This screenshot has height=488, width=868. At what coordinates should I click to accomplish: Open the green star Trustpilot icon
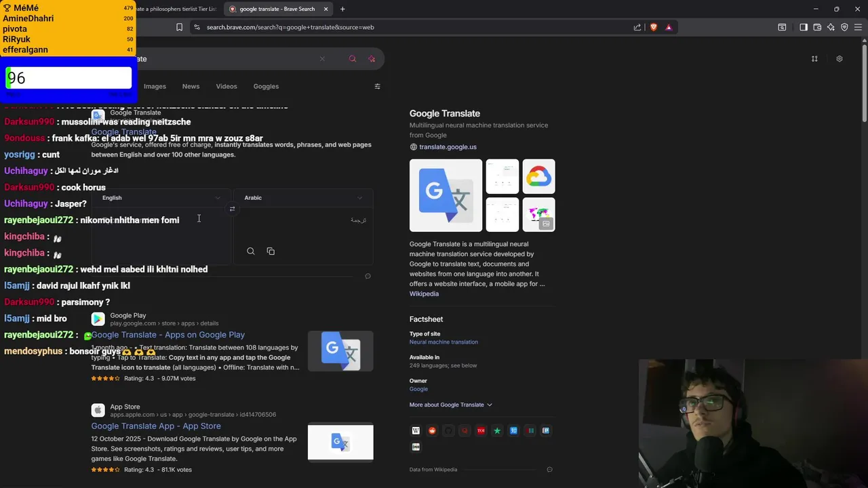click(x=497, y=430)
